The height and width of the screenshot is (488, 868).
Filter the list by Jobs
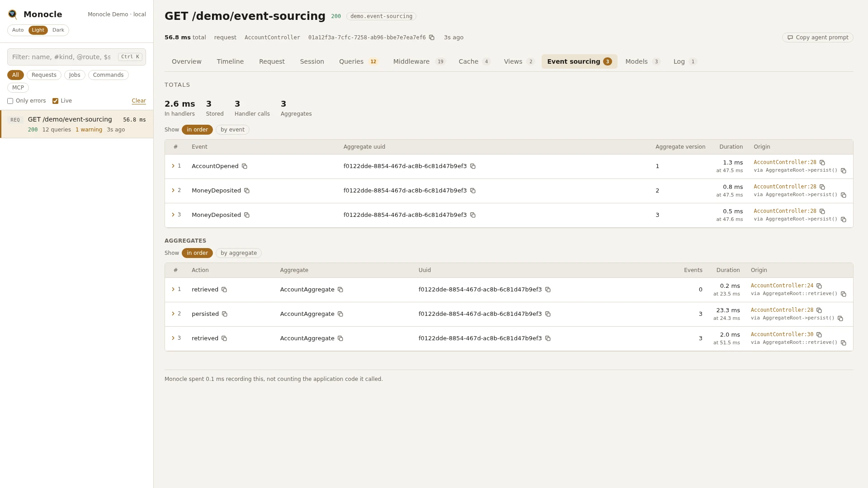75,75
